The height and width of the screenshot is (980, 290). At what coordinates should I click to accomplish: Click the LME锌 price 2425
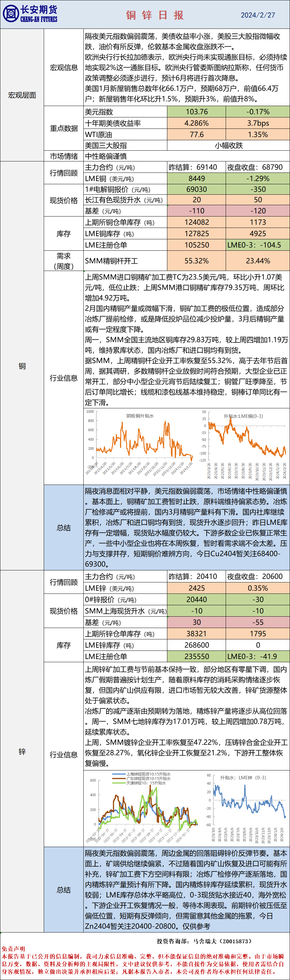(x=197, y=588)
